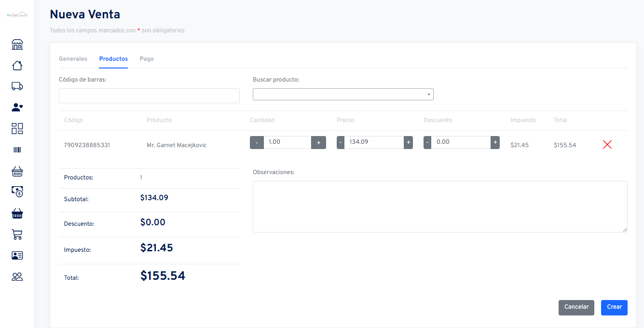Increase Precio with the plus button
This screenshot has width=644, height=328.
(x=409, y=143)
